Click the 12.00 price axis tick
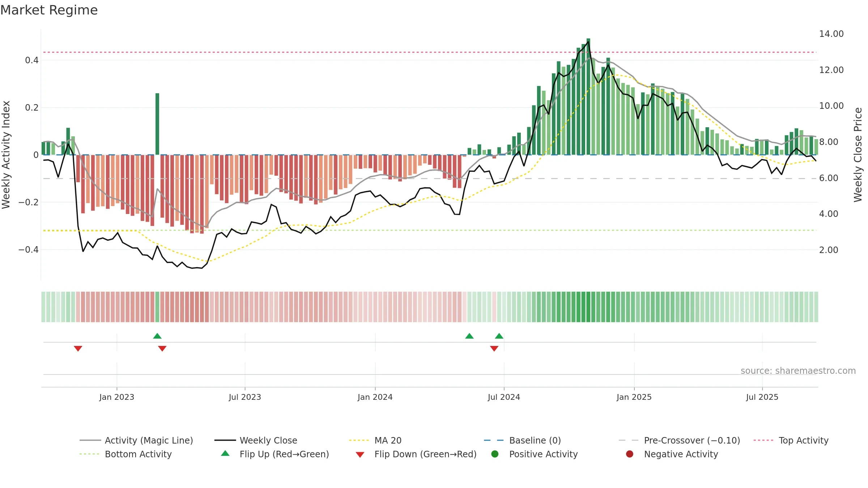The height and width of the screenshot is (488, 868). 831,70
